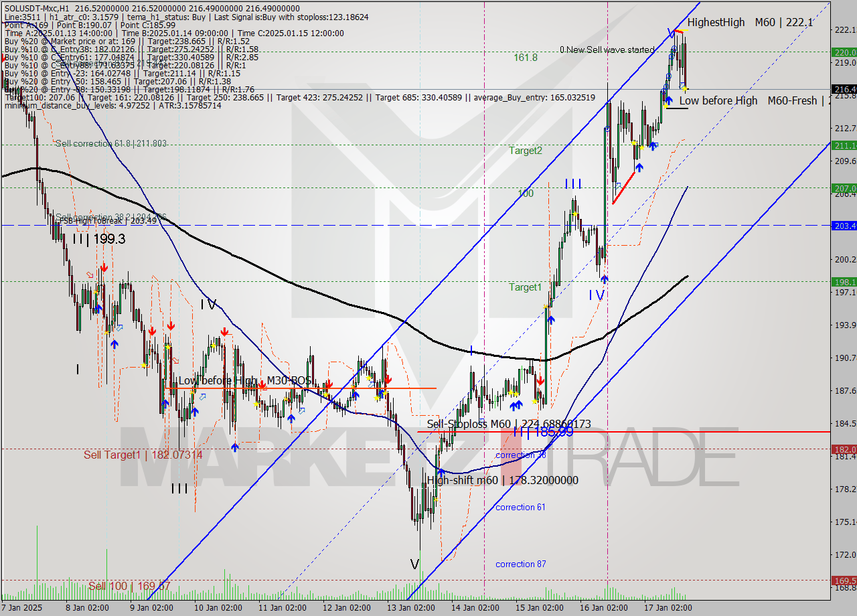Click the 'Target1' label
857x616 pixels.
(x=526, y=287)
